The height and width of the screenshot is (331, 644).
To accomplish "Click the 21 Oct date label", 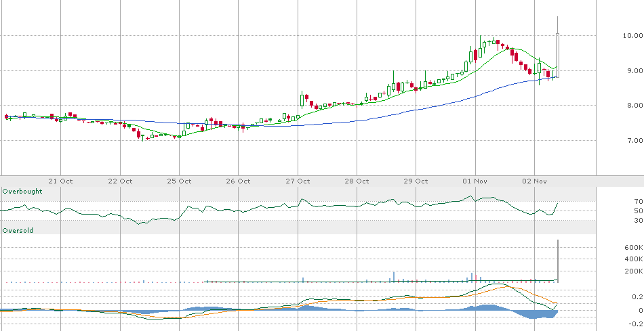I will pyautogui.click(x=60, y=181).
